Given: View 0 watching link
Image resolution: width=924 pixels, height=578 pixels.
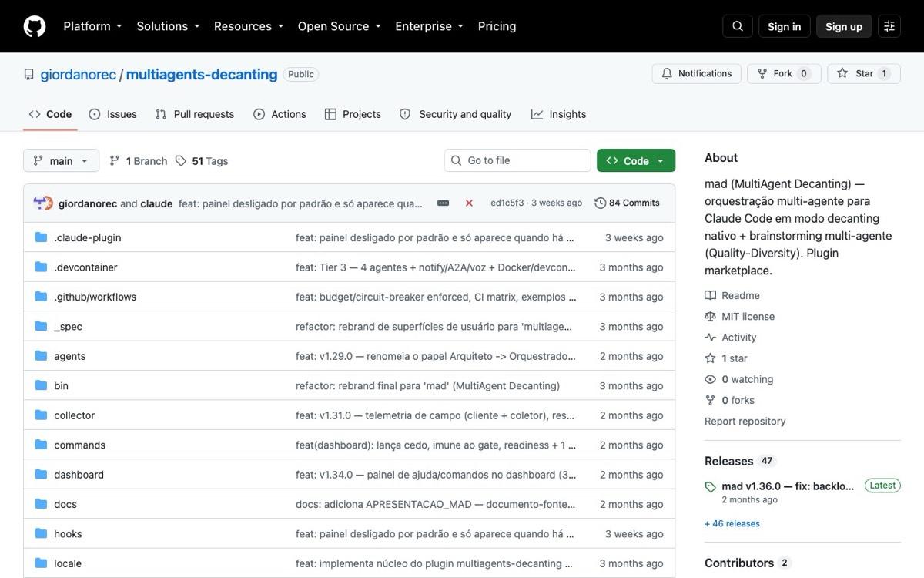Looking at the screenshot, I should click(x=739, y=379).
